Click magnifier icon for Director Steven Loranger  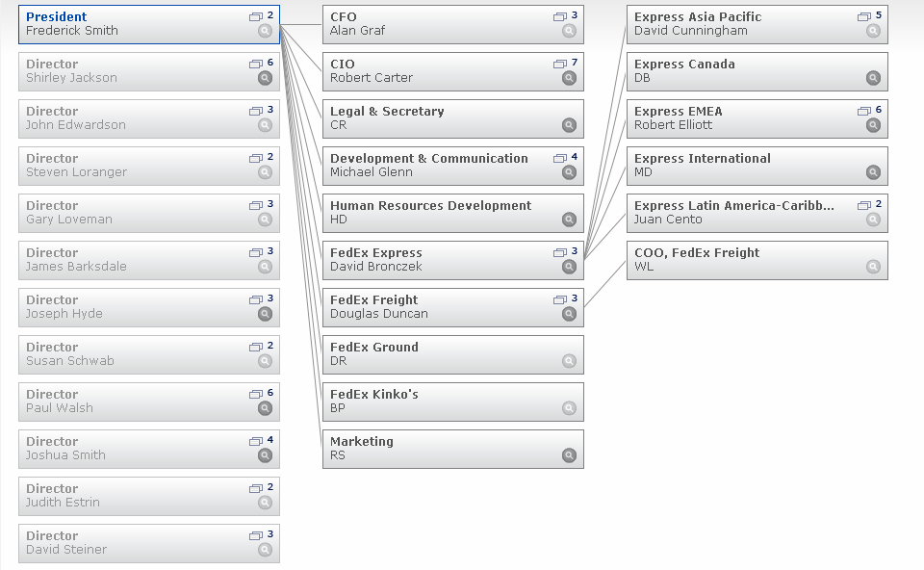tap(266, 172)
